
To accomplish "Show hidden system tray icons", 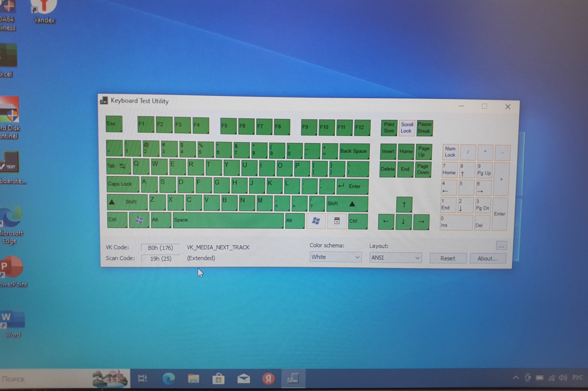I will click(515, 378).
